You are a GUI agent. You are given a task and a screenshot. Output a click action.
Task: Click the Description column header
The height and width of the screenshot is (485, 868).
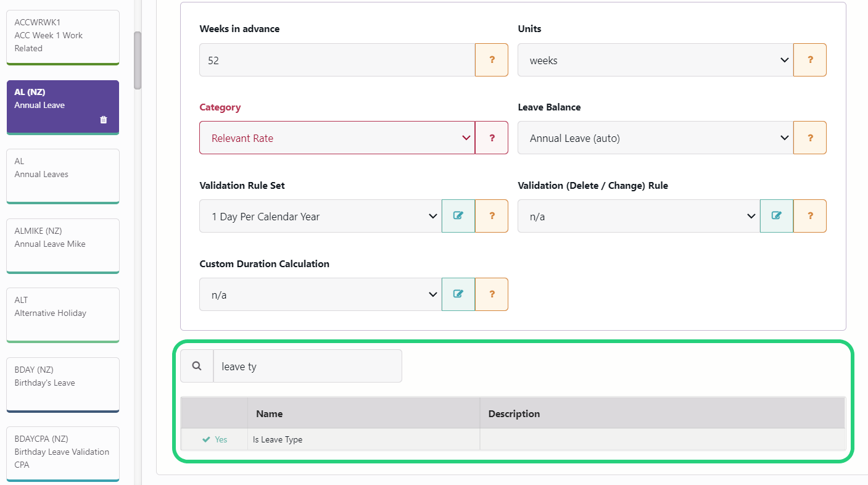point(663,413)
